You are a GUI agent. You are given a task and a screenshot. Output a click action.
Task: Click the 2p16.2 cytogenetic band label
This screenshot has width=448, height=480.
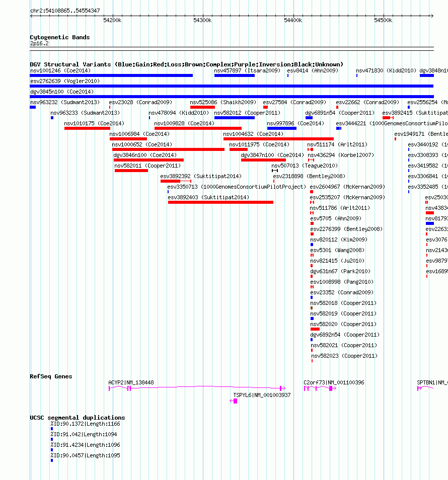39,43
